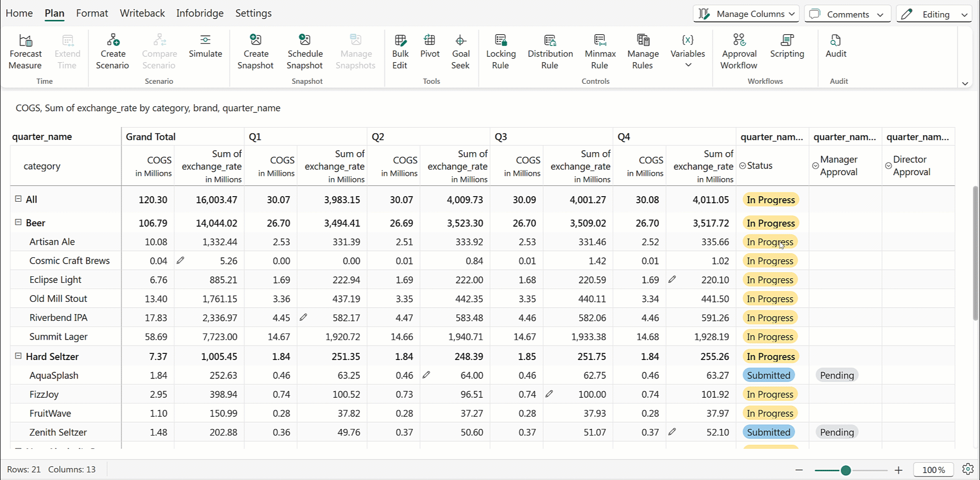Click the settings gear in the status bar
The width and height of the screenshot is (980, 480).
[x=967, y=469]
